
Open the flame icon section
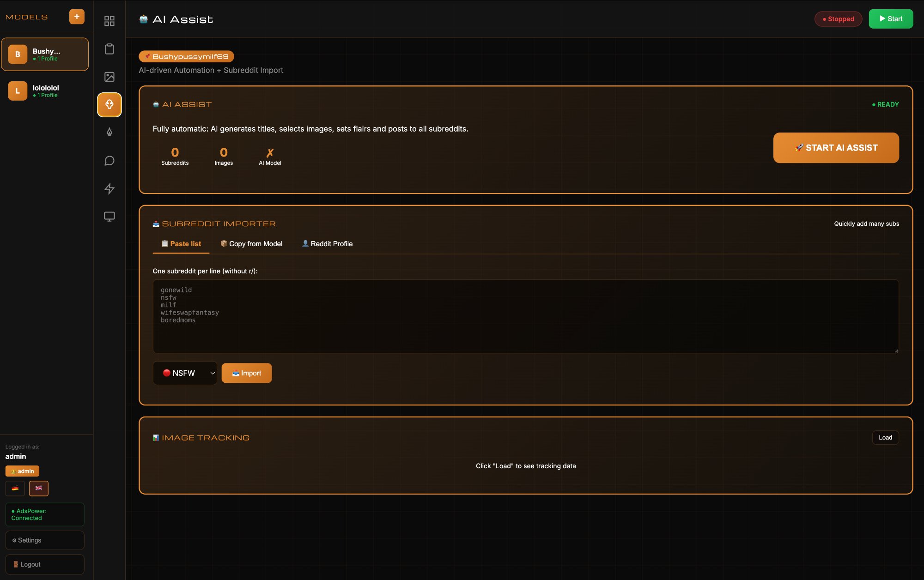(109, 133)
